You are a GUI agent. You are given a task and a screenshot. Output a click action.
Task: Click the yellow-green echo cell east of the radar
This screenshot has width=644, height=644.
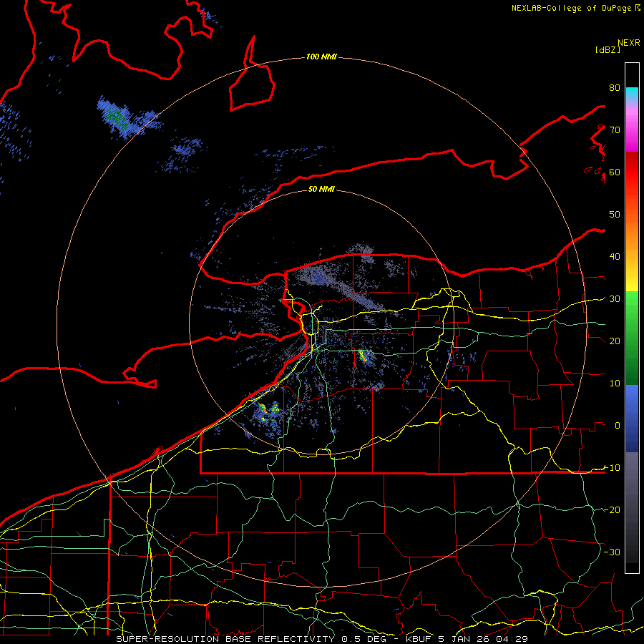click(363, 356)
